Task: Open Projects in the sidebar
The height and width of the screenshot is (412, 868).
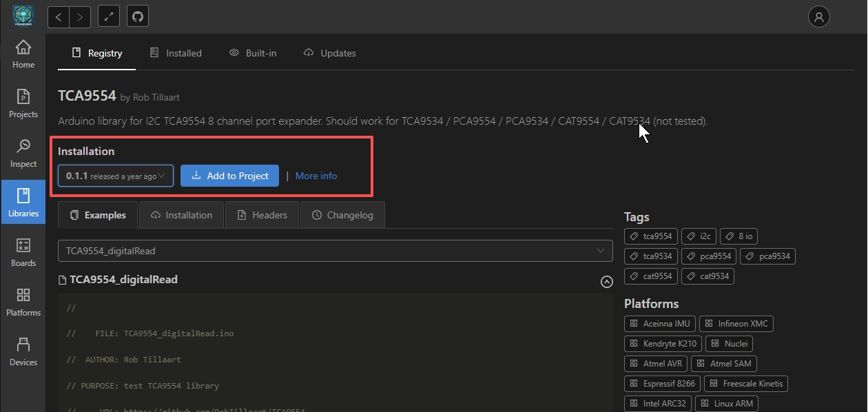Action: 23,105
